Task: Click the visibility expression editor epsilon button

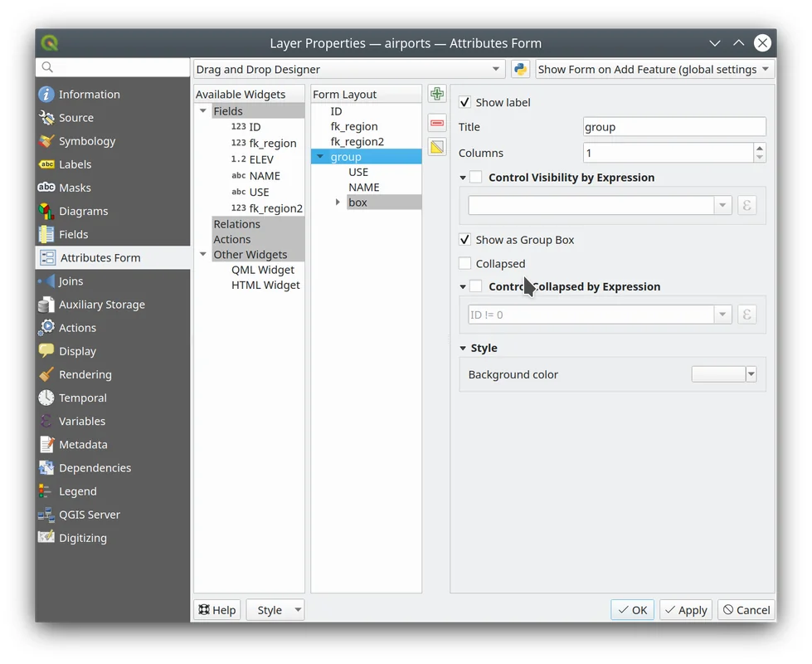Action: point(746,205)
